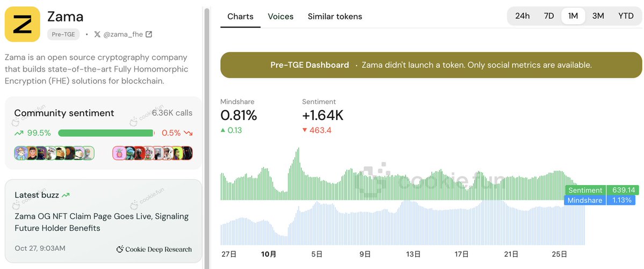Select the 24h time range
The height and width of the screenshot is (269, 644).
click(522, 16)
